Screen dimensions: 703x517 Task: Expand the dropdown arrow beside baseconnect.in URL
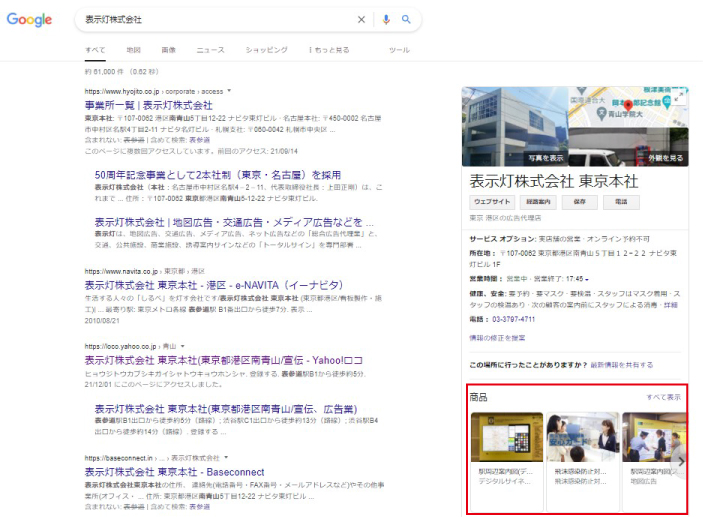pyautogui.click(x=226, y=457)
